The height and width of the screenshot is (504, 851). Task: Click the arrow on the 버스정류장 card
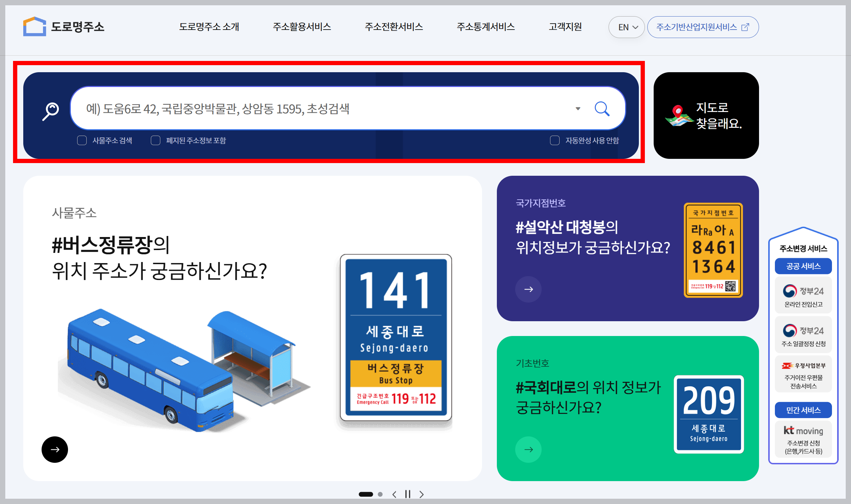coord(55,449)
